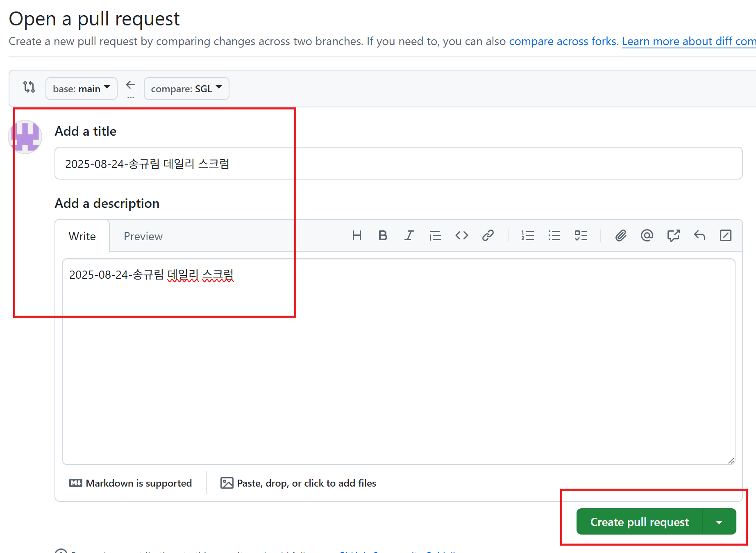This screenshot has width=756, height=553.
Task: Apply italic formatting in description toolbar
Action: [409, 235]
